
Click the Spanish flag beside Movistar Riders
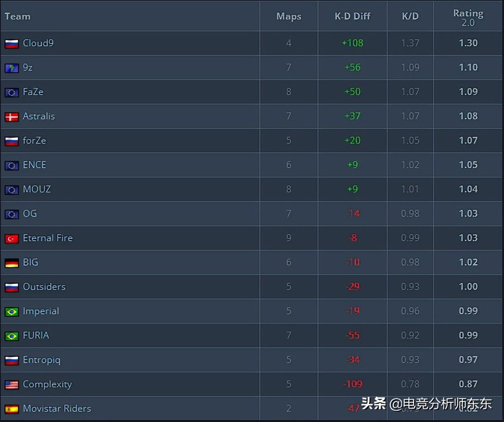coord(12,409)
